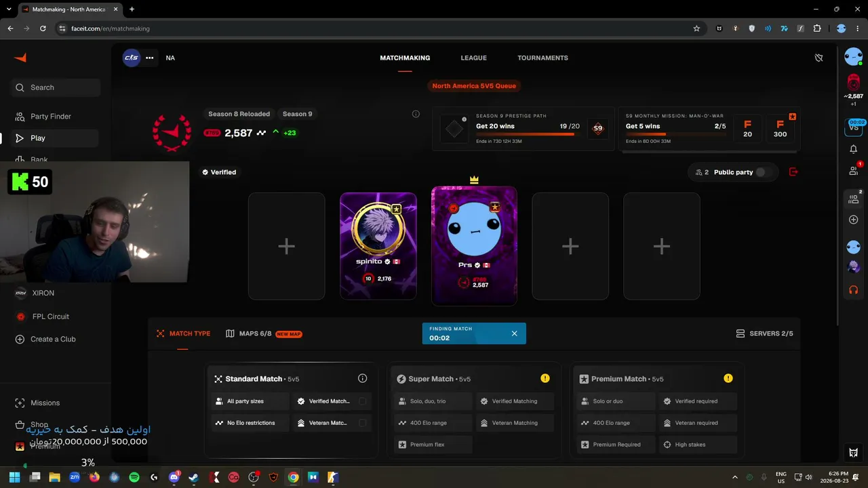Viewport: 868px width, 488px height.
Task: Open the XIRON club
Action: tap(42, 293)
